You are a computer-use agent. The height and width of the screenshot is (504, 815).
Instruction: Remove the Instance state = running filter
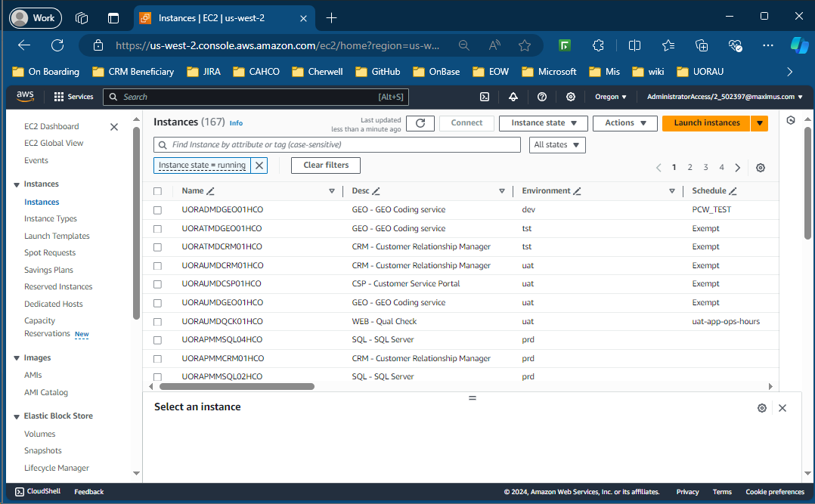tap(259, 165)
